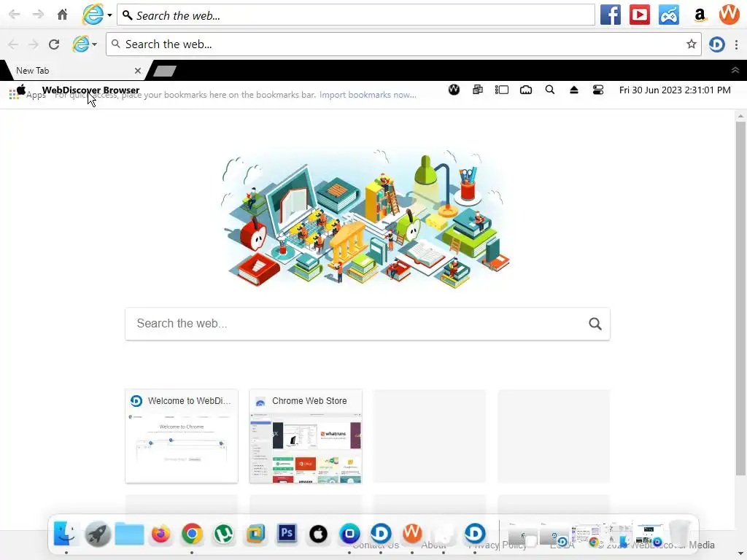Click the top toolbar search field

356,15
